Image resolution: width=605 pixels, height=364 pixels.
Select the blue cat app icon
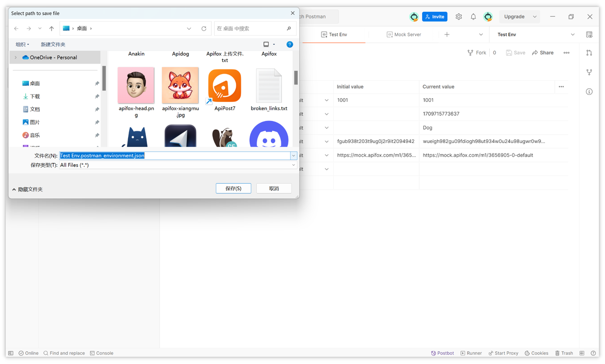[x=137, y=136]
